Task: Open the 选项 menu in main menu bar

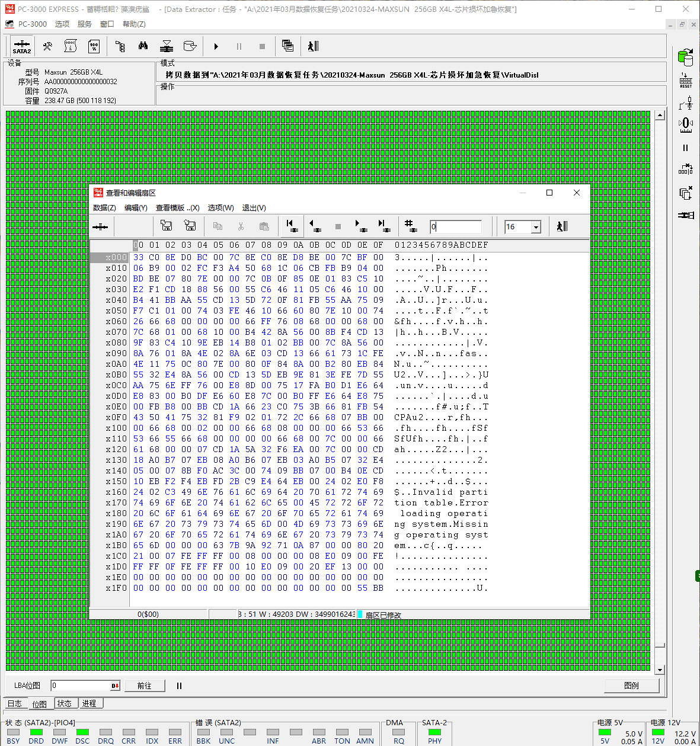Action: [x=62, y=24]
